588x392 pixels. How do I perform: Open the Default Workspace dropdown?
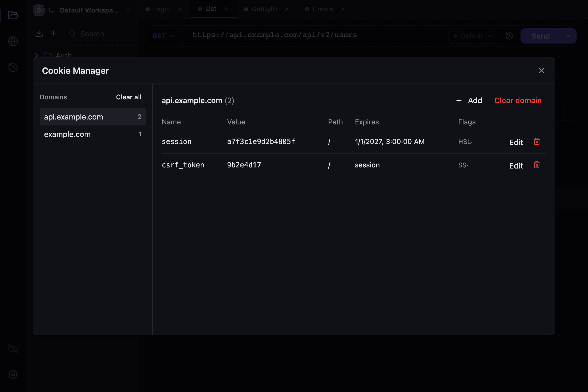(89, 10)
